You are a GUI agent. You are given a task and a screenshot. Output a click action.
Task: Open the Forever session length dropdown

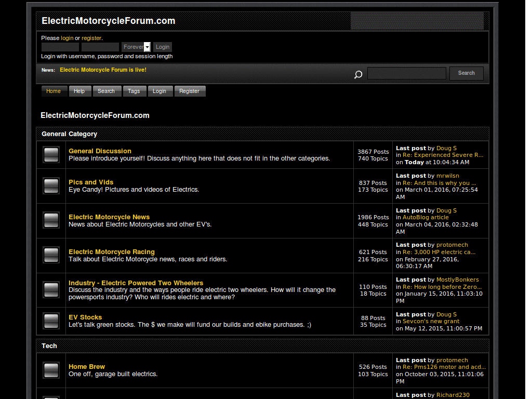pos(136,47)
